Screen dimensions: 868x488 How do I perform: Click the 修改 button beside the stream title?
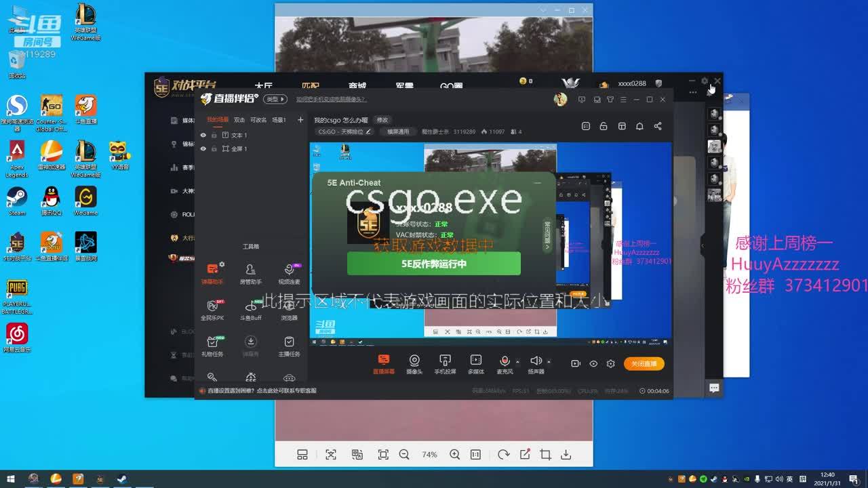click(x=382, y=120)
